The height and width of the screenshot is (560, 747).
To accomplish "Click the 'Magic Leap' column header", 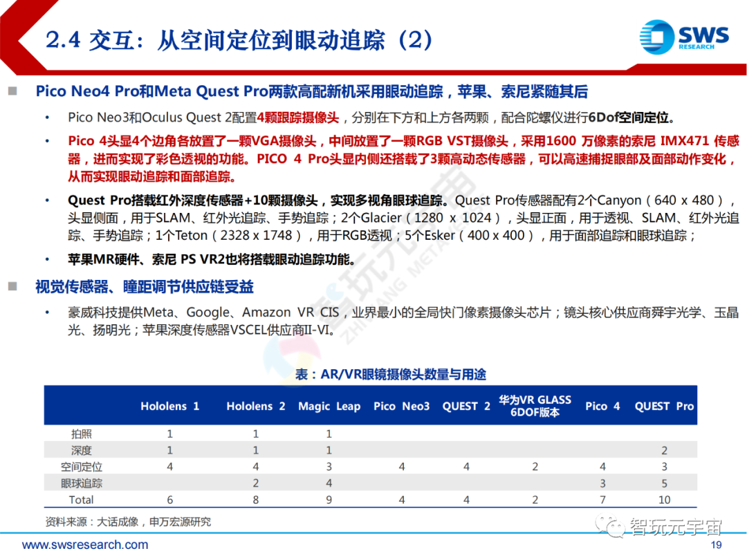I will coord(329,407).
